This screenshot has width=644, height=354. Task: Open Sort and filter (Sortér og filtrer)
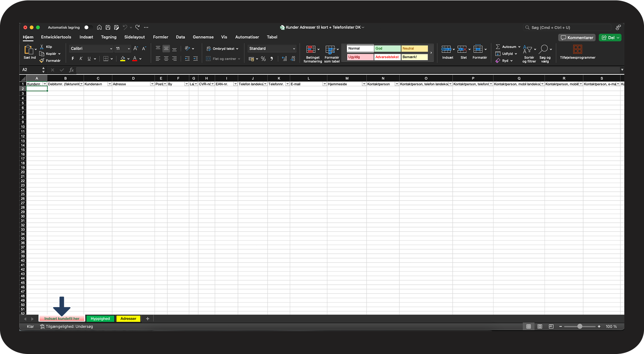coord(529,54)
